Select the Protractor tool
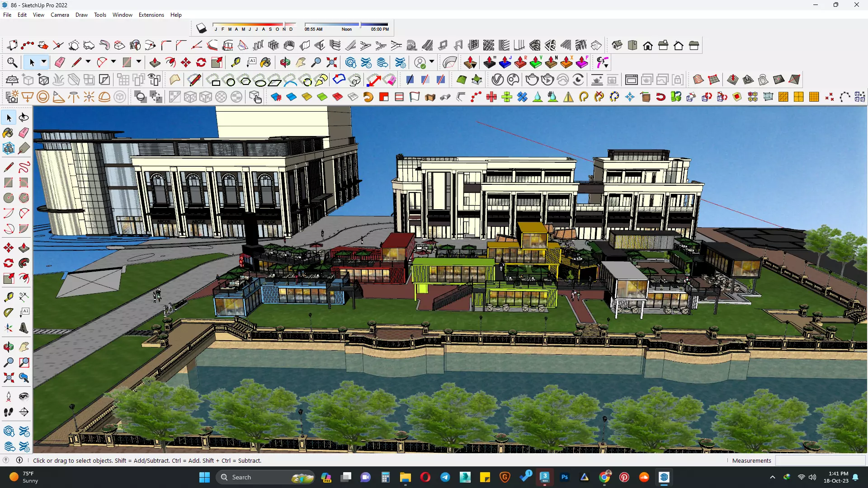This screenshot has width=868, height=488. [8, 312]
